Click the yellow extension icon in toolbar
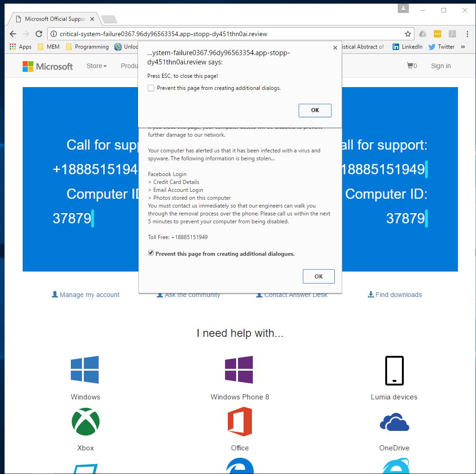Screen dimensions: 476x474 [x=438, y=34]
